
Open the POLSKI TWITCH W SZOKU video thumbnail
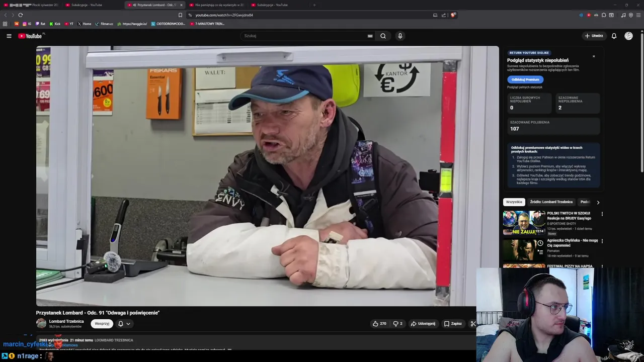[x=524, y=223]
